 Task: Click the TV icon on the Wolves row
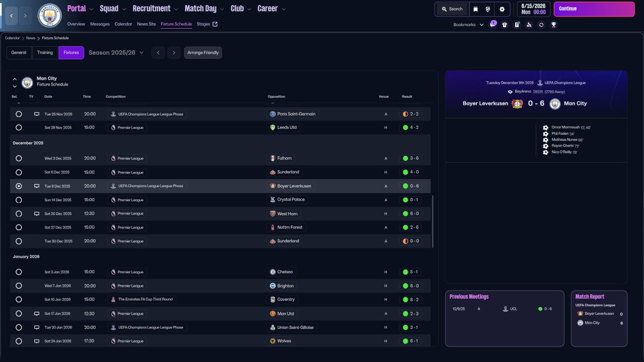click(x=36, y=341)
